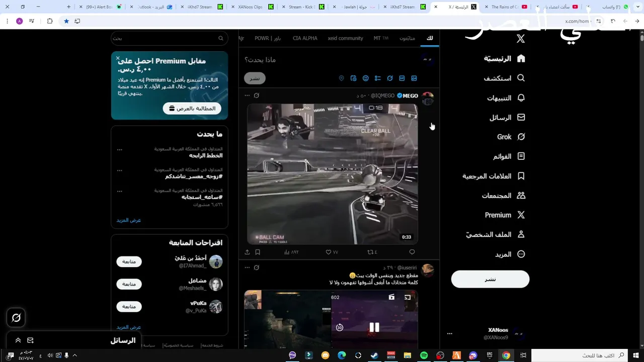Screen dimensions: 644x362
Task: Share the MEGO post
Action: [247, 252]
